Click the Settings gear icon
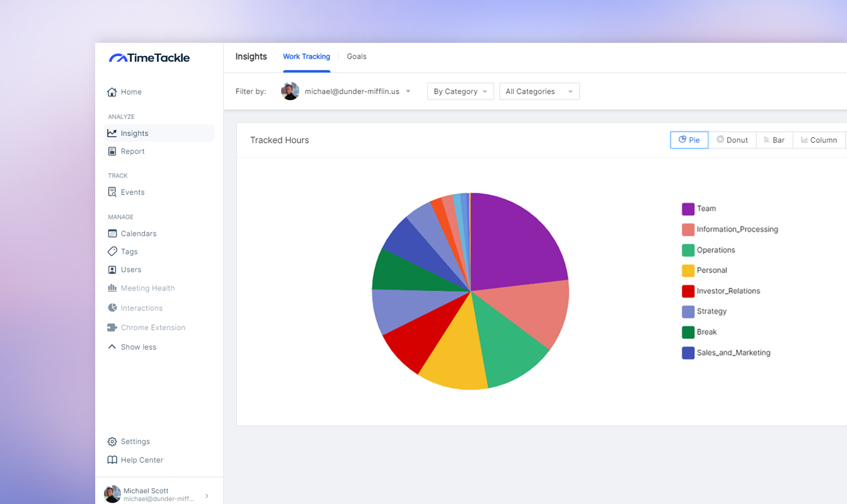Image resolution: width=847 pixels, height=504 pixels. tap(112, 442)
